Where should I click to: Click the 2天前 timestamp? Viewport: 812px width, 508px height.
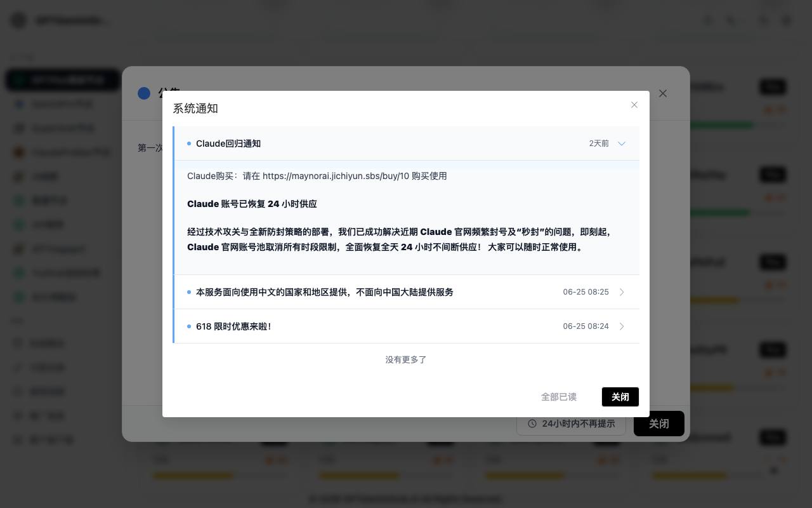[x=599, y=144]
